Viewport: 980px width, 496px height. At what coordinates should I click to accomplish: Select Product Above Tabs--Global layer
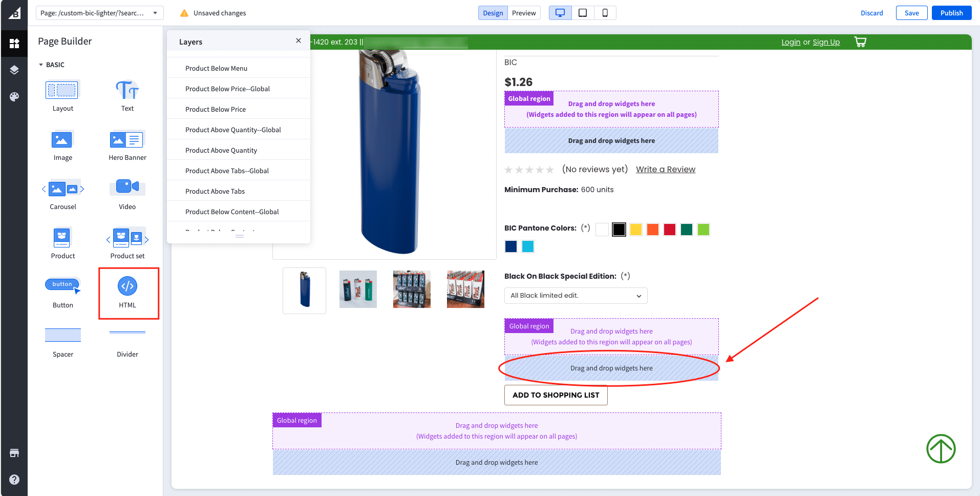(239, 171)
